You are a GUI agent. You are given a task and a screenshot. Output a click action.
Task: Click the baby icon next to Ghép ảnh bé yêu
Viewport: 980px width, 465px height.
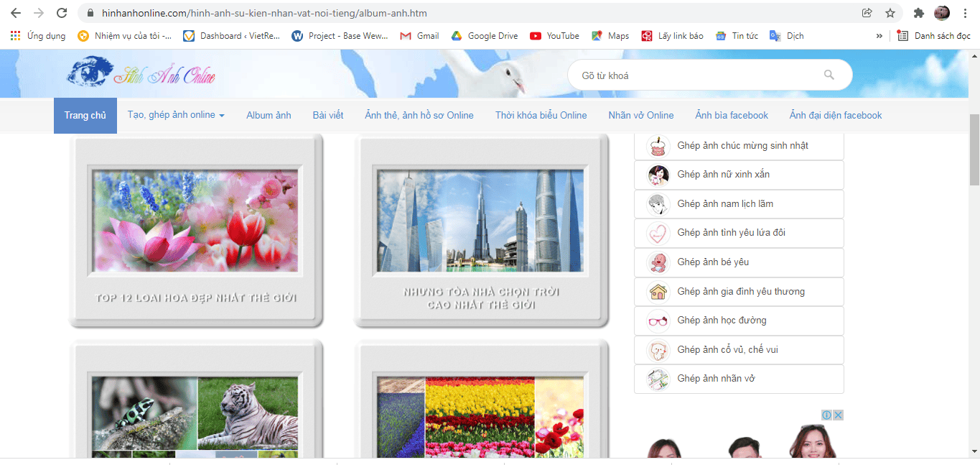point(658,262)
